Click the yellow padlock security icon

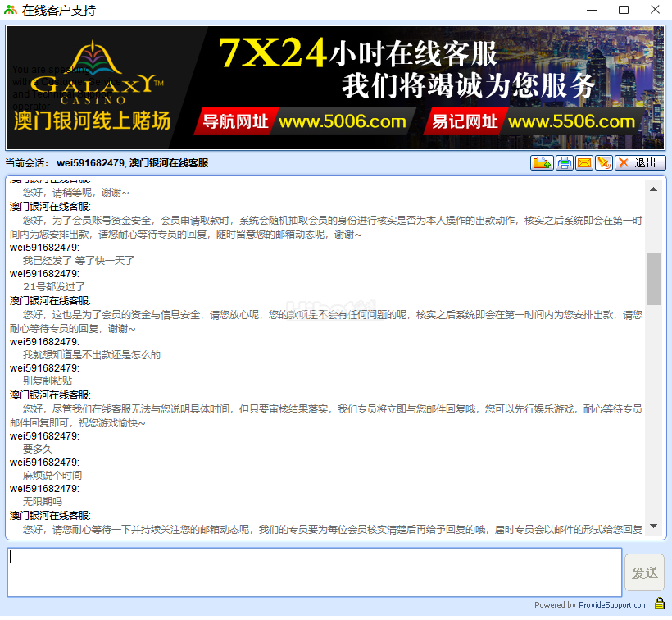659,604
